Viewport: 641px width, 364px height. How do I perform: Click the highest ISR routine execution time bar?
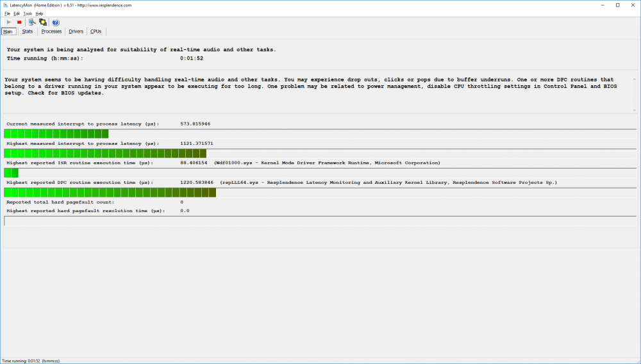click(x=320, y=173)
